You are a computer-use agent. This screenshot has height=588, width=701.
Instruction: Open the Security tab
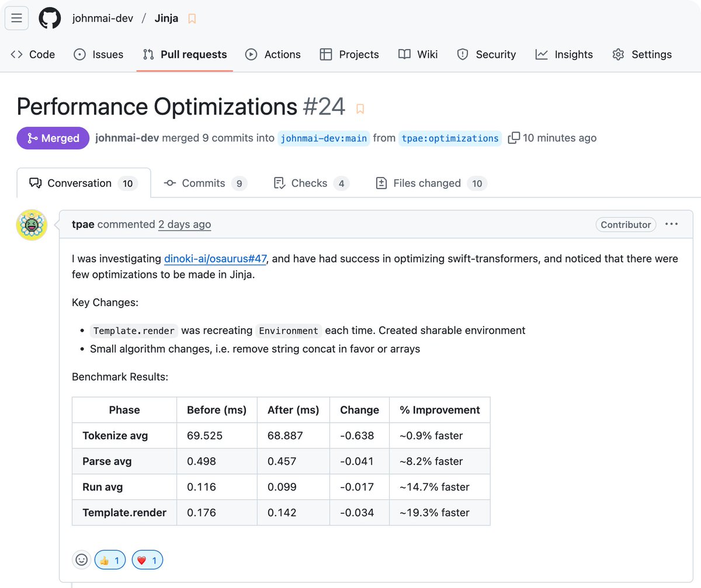(487, 54)
